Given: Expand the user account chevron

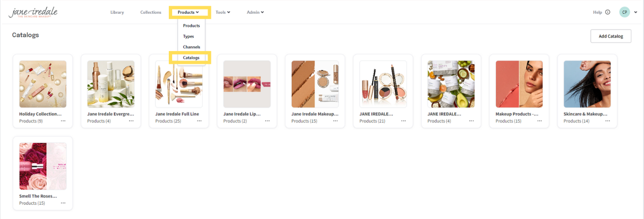Looking at the screenshot, I should click(635, 12).
